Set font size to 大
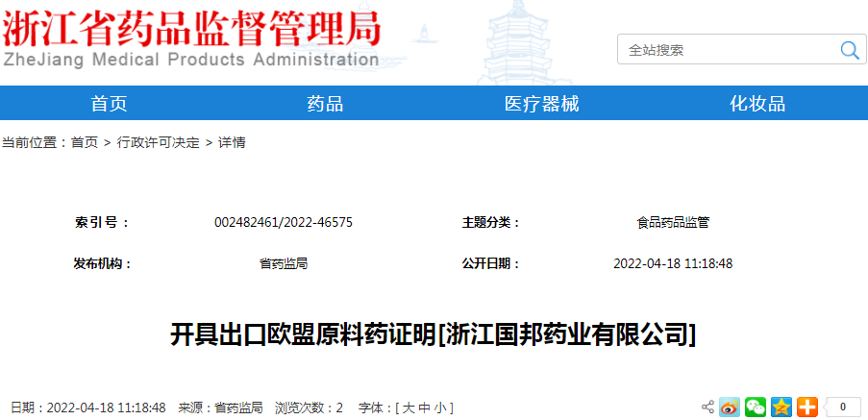 pos(408,408)
